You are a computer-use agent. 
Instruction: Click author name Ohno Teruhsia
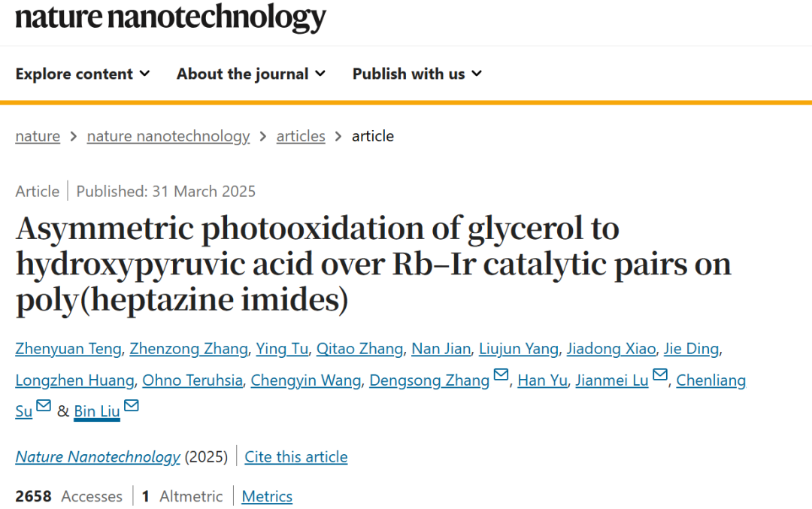point(192,380)
